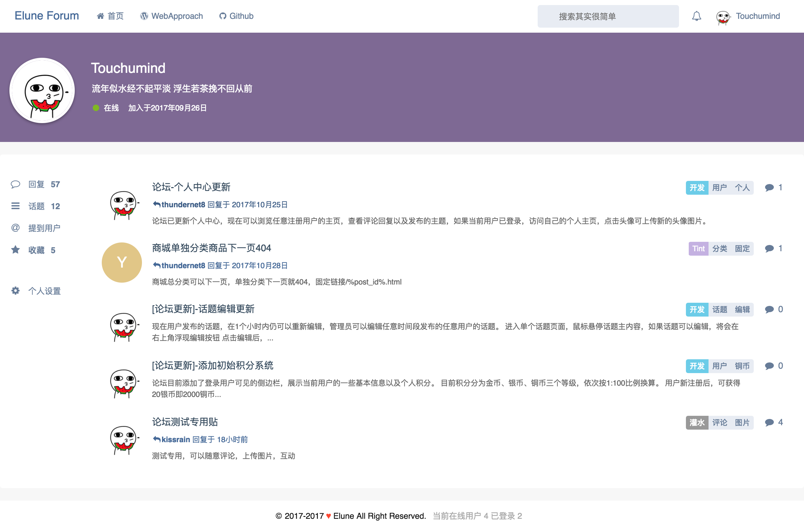This screenshot has width=804, height=532.
Task: Click the gray 灌水 category tag
Action: pyautogui.click(x=697, y=422)
